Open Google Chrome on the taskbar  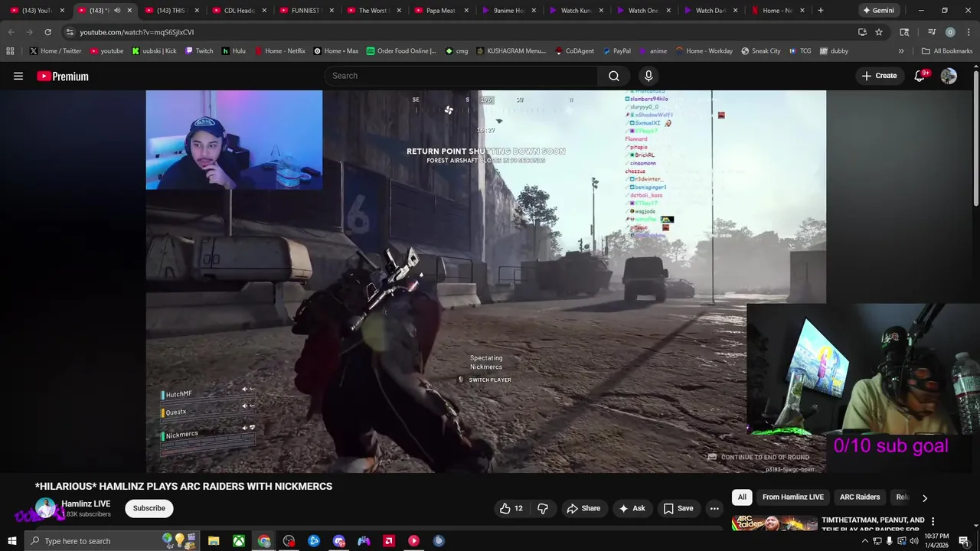click(x=264, y=541)
